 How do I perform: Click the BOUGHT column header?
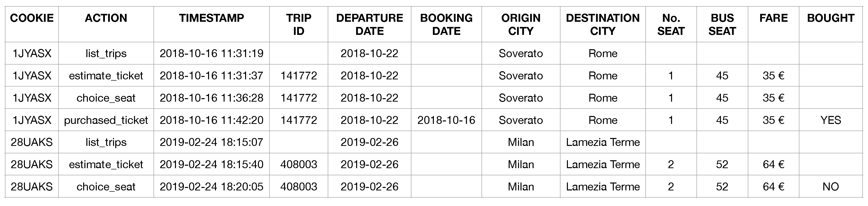tap(830, 18)
